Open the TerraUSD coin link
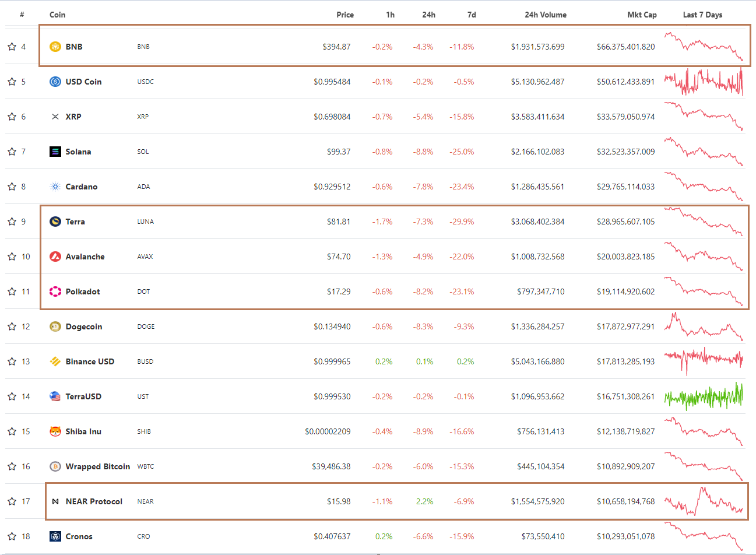 click(83, 396)
